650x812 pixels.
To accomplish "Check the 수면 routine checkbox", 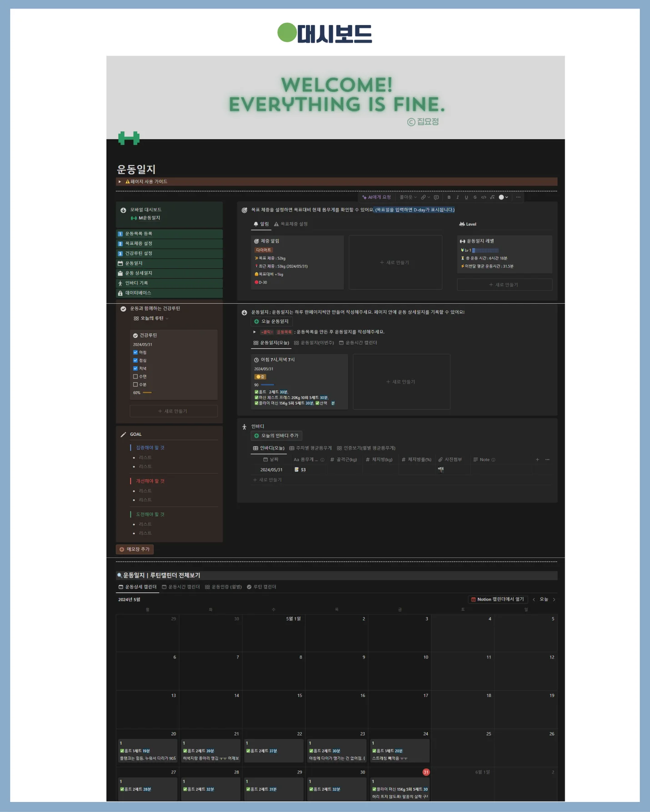I will (x=135, y=376).
